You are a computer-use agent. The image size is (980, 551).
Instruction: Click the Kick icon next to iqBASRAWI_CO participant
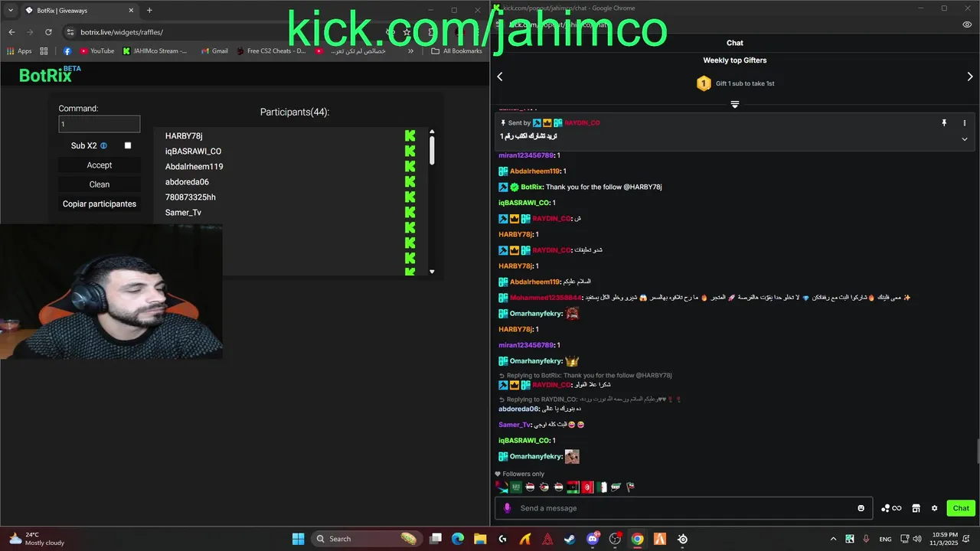point(410,151)
